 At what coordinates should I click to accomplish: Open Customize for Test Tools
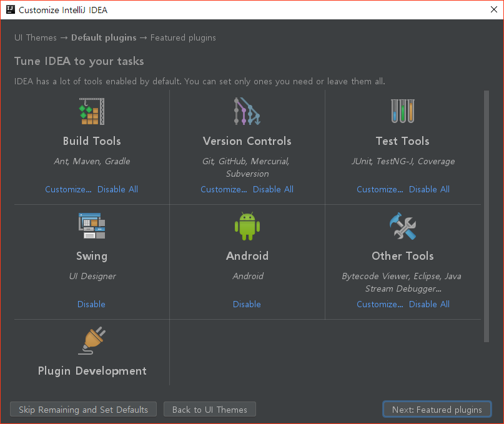click(x=380, y=189)
